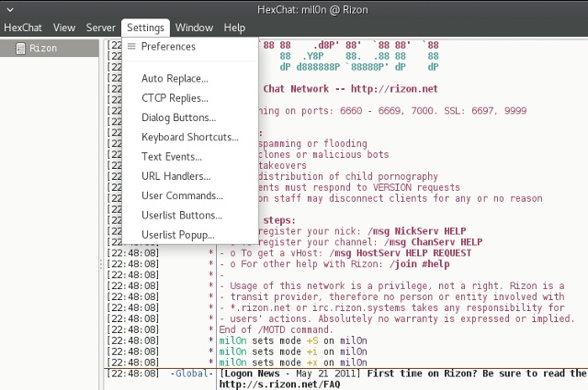588x390 pixels.
Task: Select the Rizon server tab
Action: point(49,49)
